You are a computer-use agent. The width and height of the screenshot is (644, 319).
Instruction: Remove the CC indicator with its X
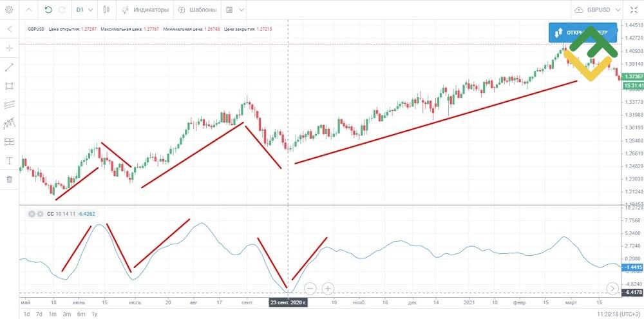pos(32,214)
